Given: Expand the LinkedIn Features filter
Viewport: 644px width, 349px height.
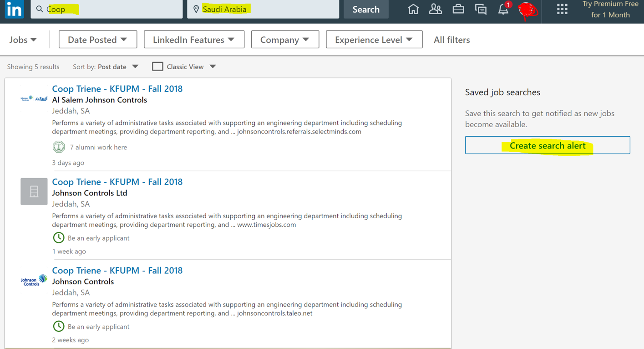Looking at the screenshot, I should 194,40.
